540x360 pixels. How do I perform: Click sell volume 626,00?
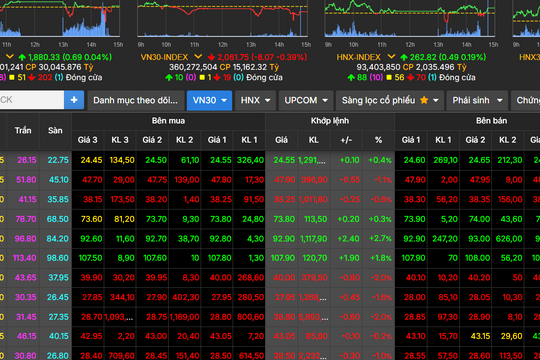click(x=509, y=238)
